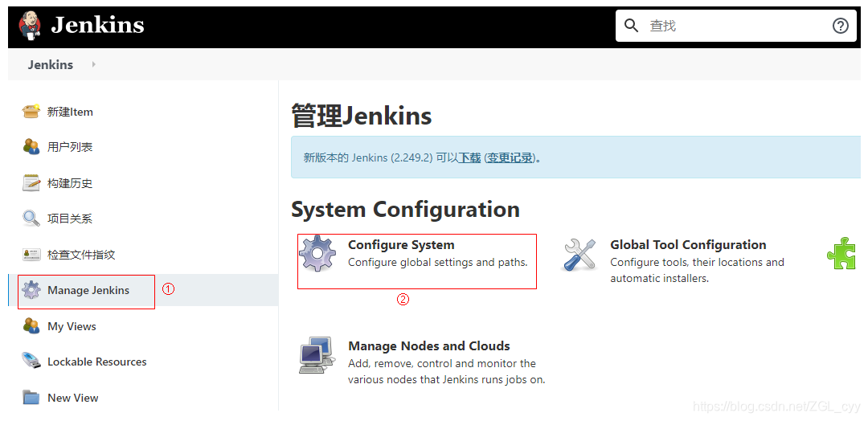
Task: Open the Configure System link
Action: coord(401,244)
